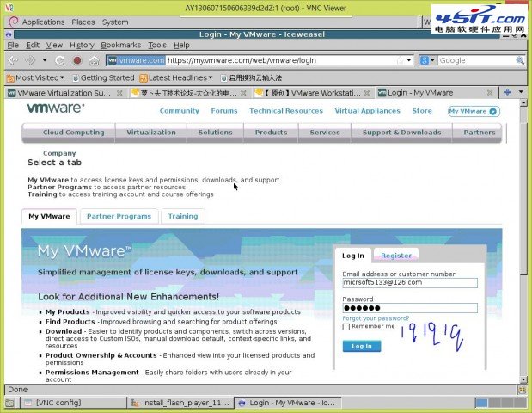Click the My VMware pill button
Image resolution: width=532 pixels, height=413 pixels.
pyautogui.click(x=474, y=111)
